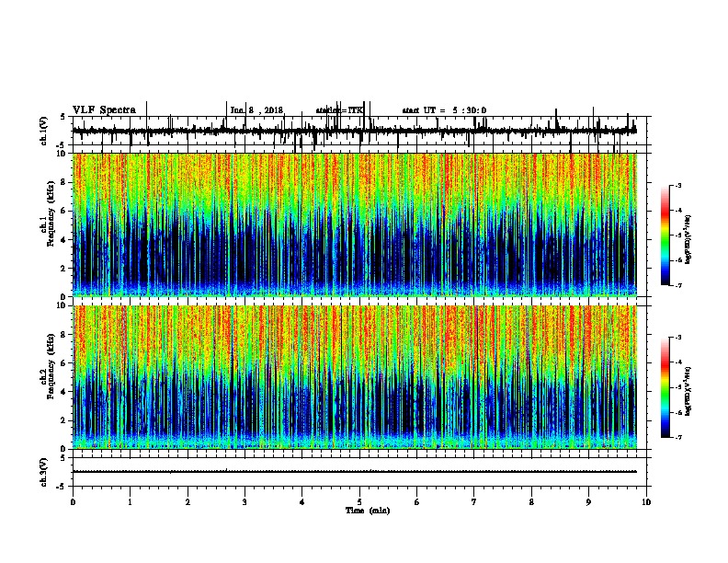Click the "10" kHz tick of ch.2 spectrogram
Screen dimensions: 728x563
pyautogui.click(x=62, y=305)
